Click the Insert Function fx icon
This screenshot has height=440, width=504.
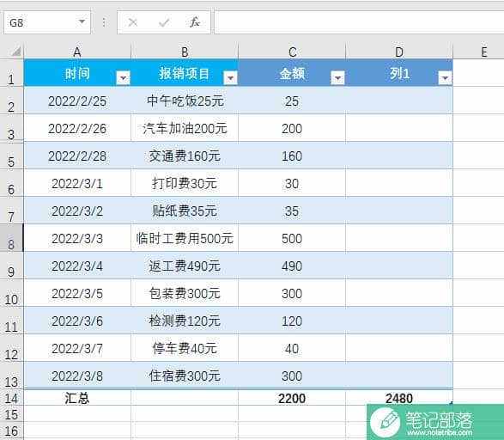(x=195, y=22)
